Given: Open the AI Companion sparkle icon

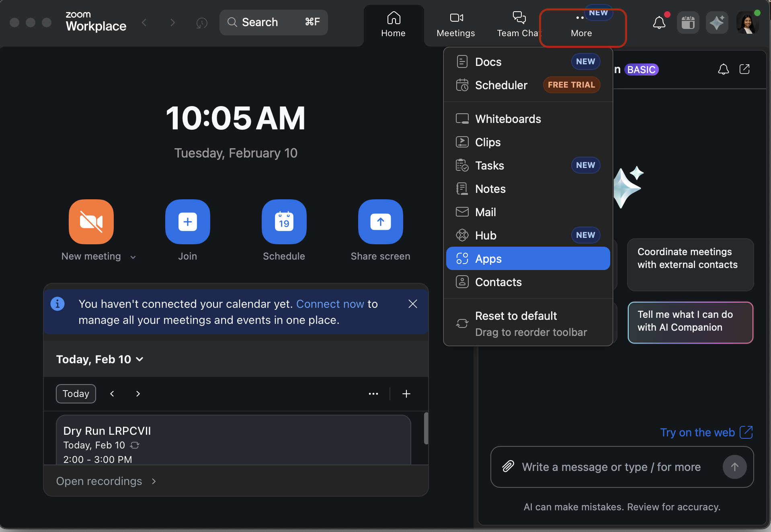Looking at the screenshot, I should (717, 23).
